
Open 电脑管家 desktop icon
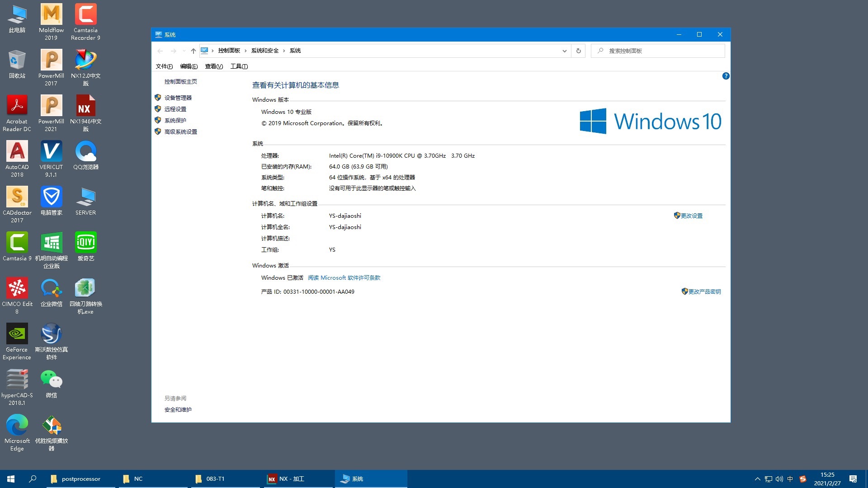coord(51,201)
